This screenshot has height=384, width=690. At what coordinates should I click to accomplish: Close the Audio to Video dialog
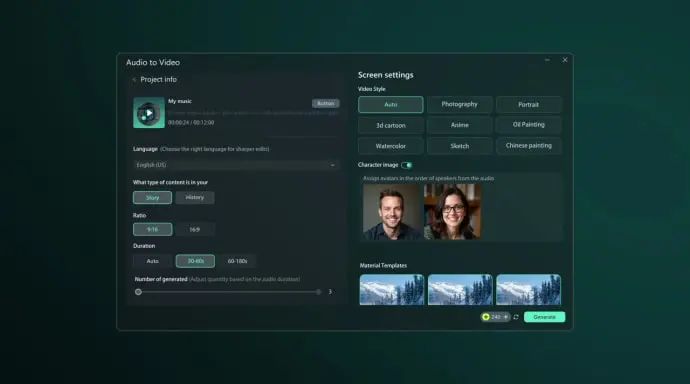coord(565,60)
